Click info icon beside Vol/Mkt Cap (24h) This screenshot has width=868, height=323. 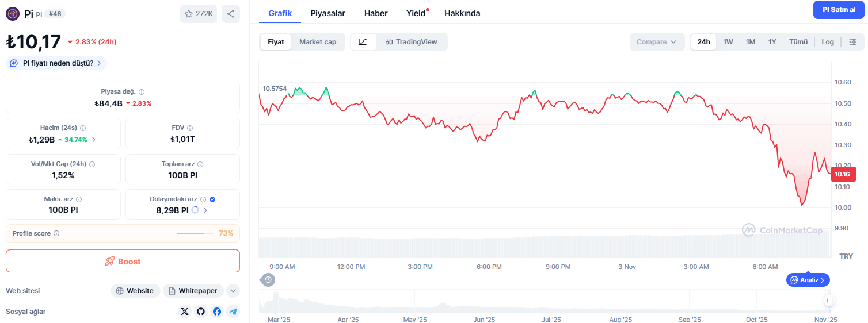tap(92, 164)
